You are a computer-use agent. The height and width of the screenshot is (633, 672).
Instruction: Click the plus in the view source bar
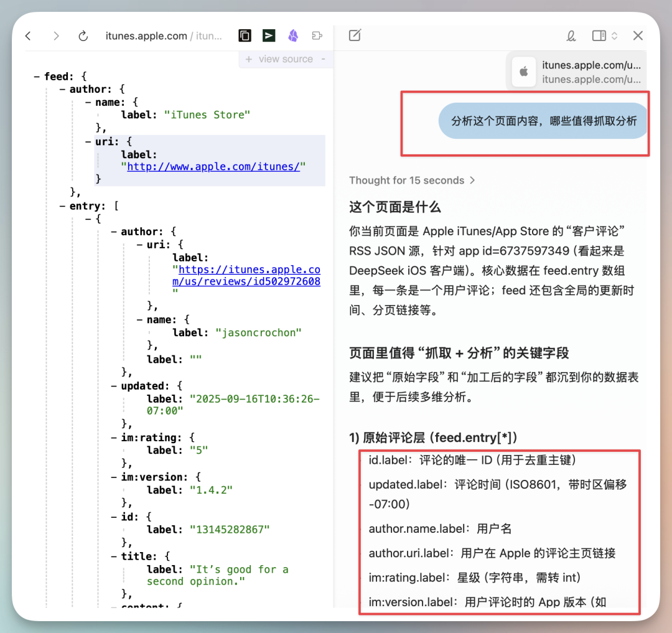pyautogui.click(x=248, y=59)
